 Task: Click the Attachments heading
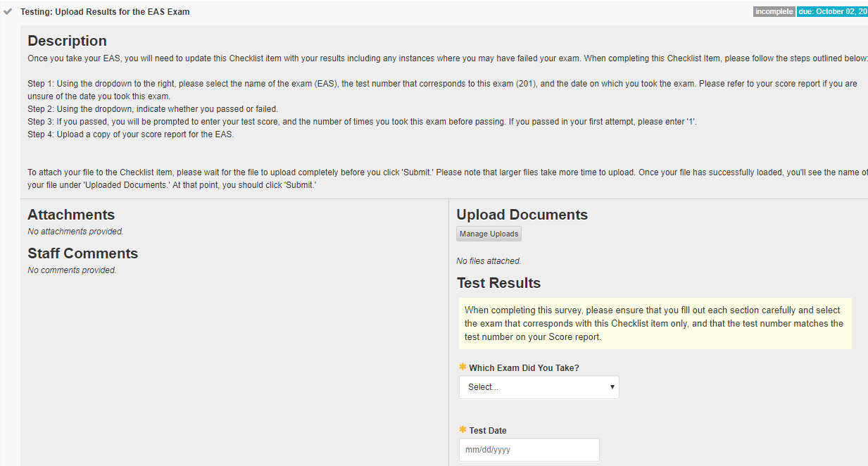71,215
